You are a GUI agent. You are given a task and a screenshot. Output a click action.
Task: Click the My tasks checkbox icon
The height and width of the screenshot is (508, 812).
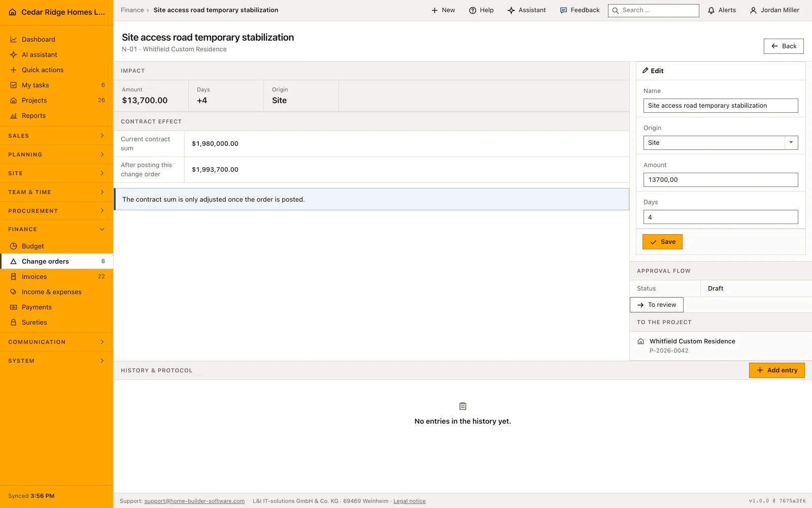tap(14, 85)
